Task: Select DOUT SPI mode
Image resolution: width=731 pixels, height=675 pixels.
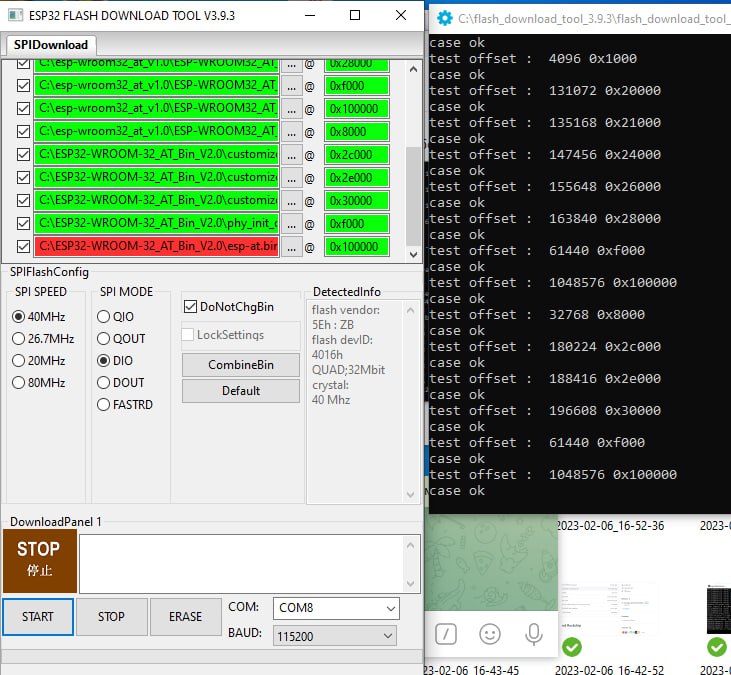Action: point(103,383)
